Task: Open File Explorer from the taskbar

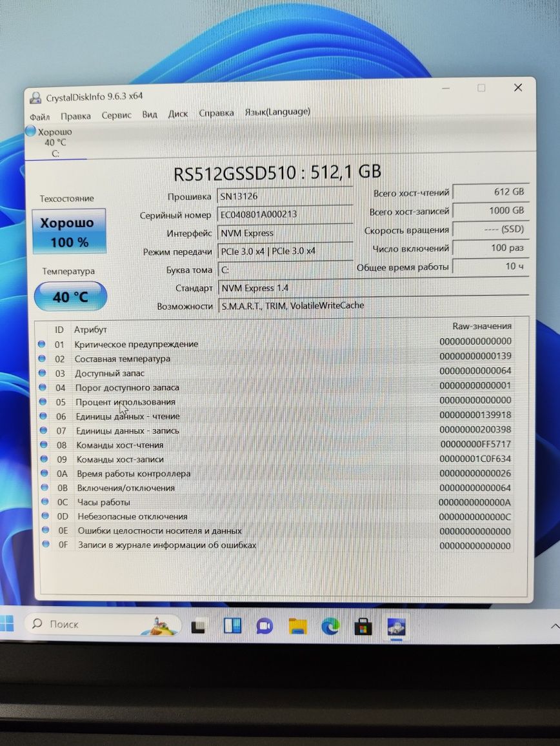Action: click(298, 627)
